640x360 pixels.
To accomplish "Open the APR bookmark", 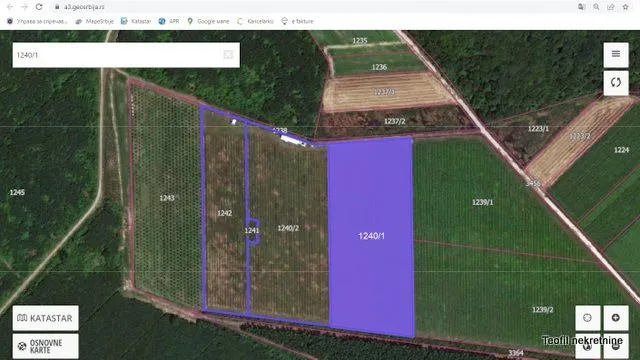I will [x=169, y=21].
